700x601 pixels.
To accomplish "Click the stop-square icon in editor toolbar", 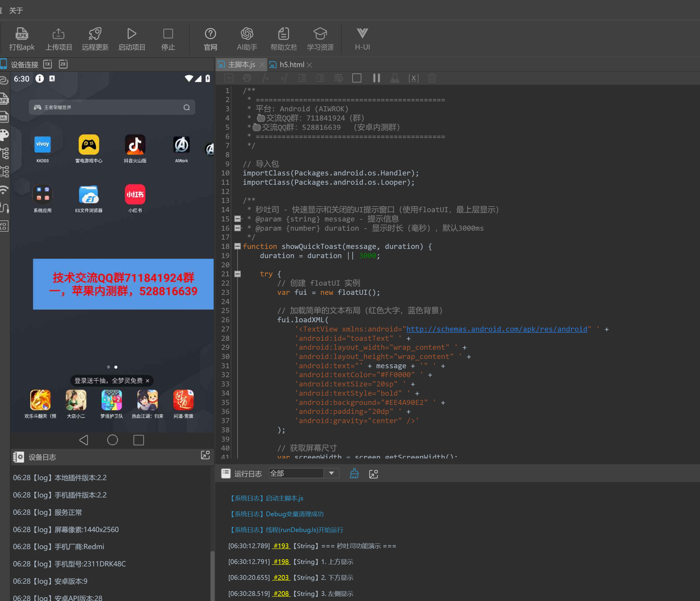I will pos(356,78).
